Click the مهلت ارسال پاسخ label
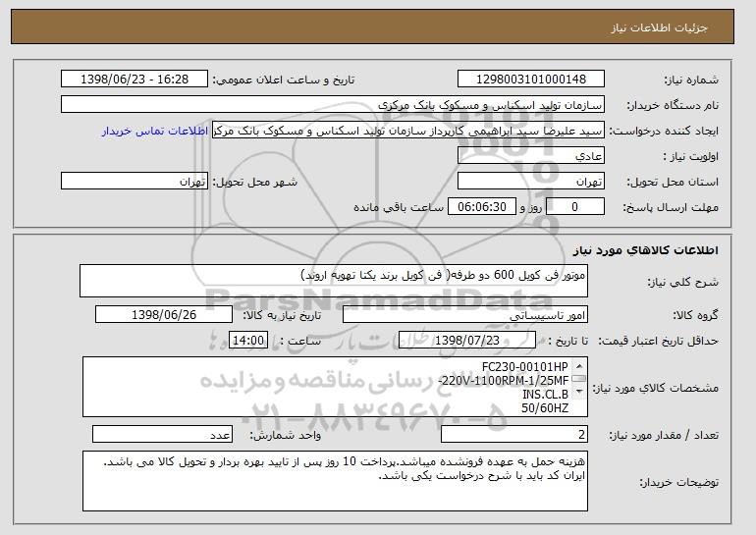The height and width of the screenshot is (535, 756). (671, 207)
